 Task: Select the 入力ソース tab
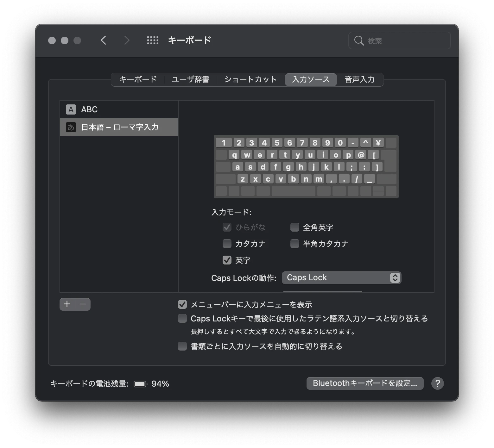[311, 79]
